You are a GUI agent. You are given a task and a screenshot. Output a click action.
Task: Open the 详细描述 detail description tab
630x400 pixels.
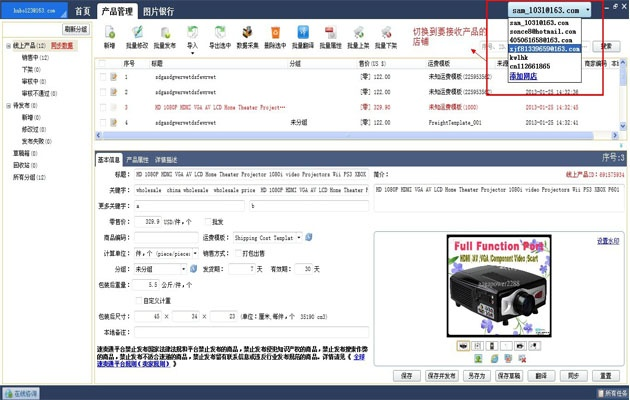166,160
